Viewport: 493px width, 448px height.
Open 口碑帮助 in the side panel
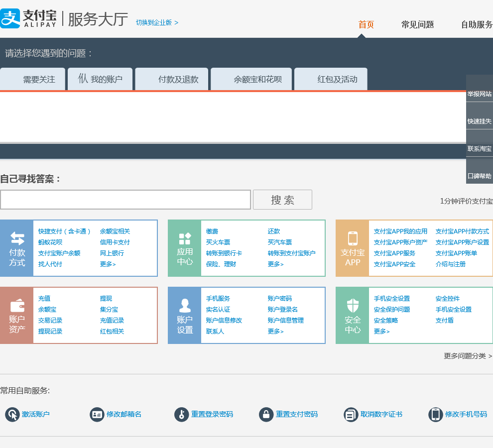coord(480,176)
